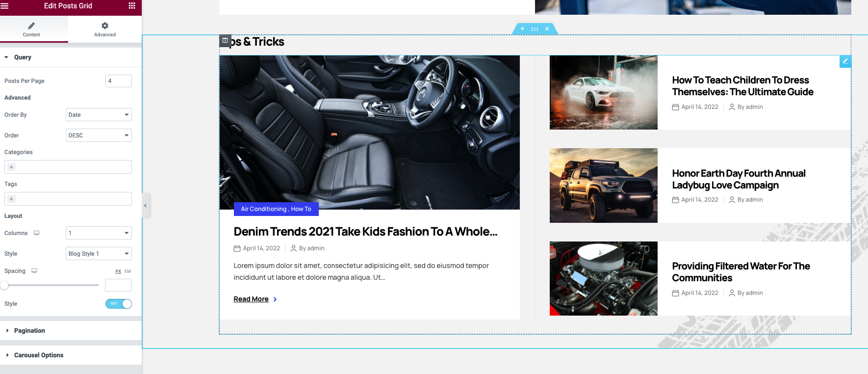Select EM as spacing unit

click(x=128, y=271)
